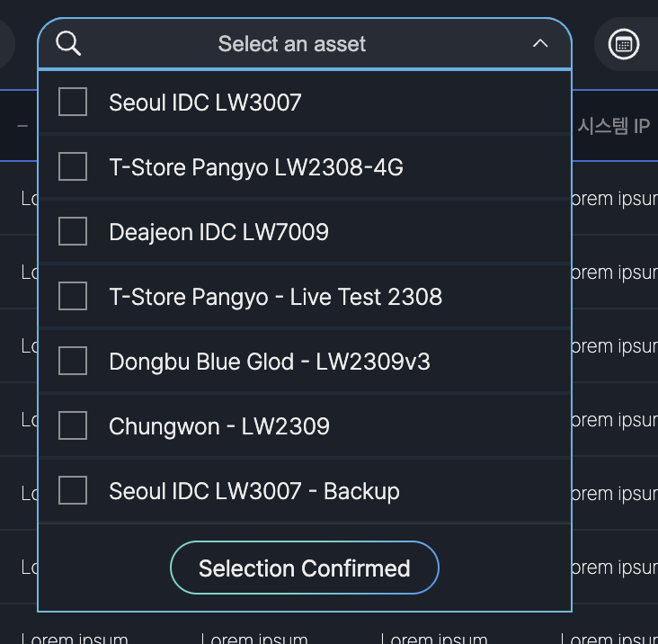Focus the 'Select an asset' search field
Image resolution: width=658 pixels, height=644 pixels.
pos(292,44)
